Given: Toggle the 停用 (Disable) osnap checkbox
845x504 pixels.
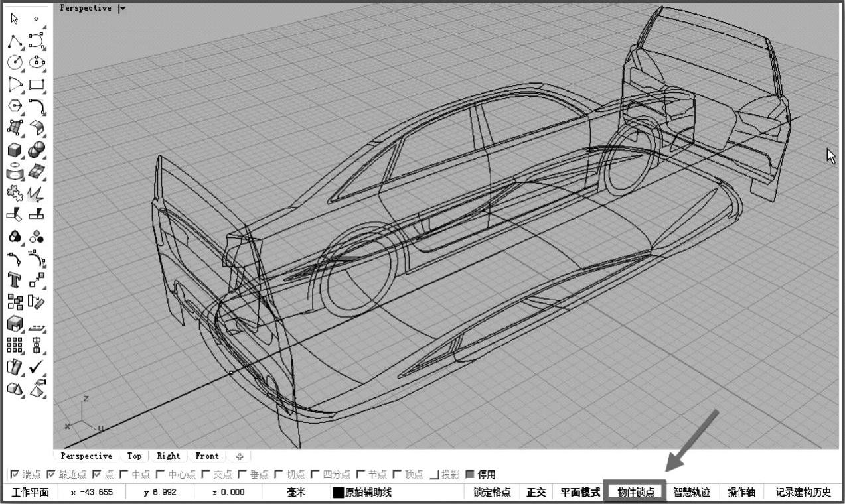Looking at the screenshot, I should point(469,474).
